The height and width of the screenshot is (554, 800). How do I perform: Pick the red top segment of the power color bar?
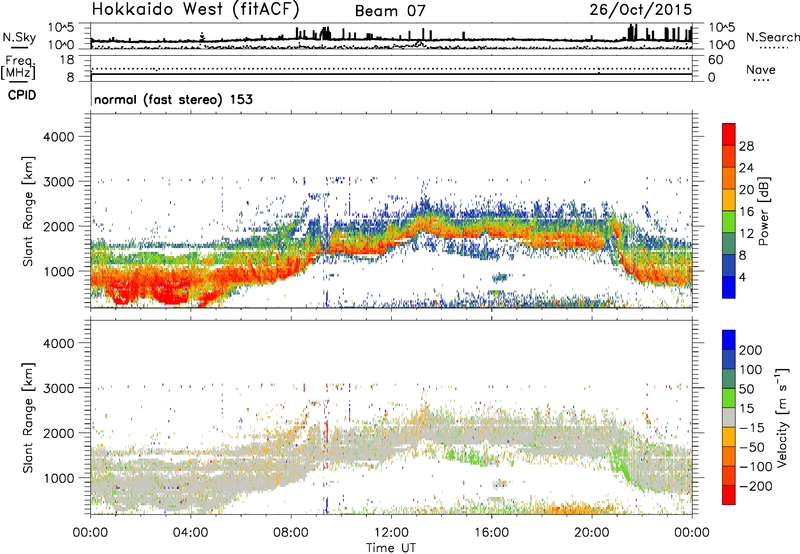coord(729,135)
